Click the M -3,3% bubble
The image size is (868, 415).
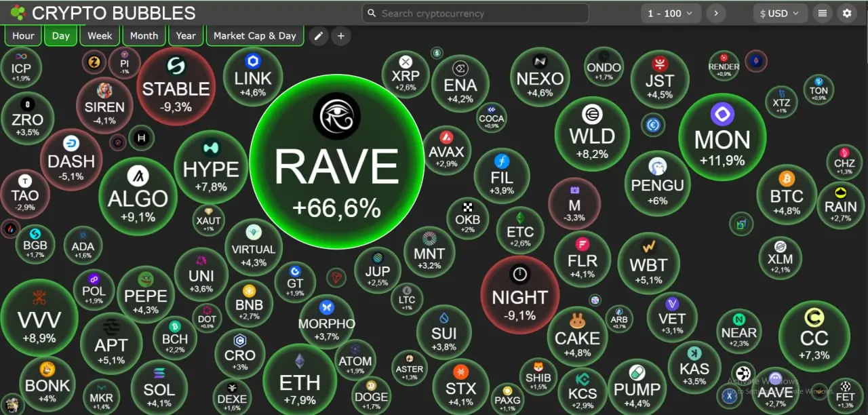pos(574,203)
